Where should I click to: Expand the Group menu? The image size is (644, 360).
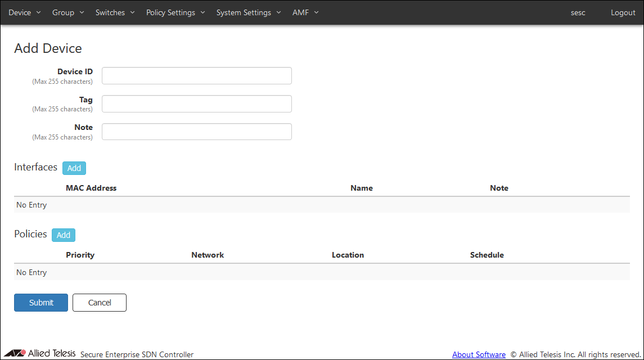(67, 12)
